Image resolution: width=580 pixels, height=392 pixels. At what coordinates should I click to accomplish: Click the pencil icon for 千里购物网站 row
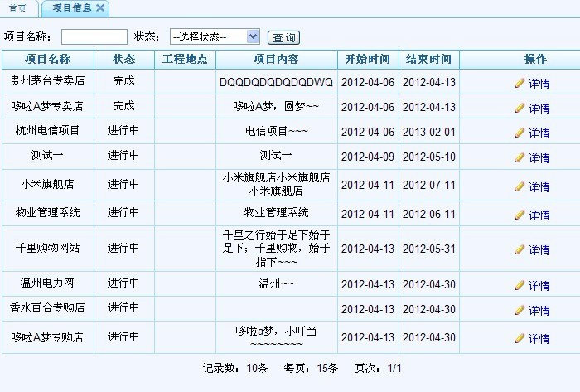[x=520, y=249]
